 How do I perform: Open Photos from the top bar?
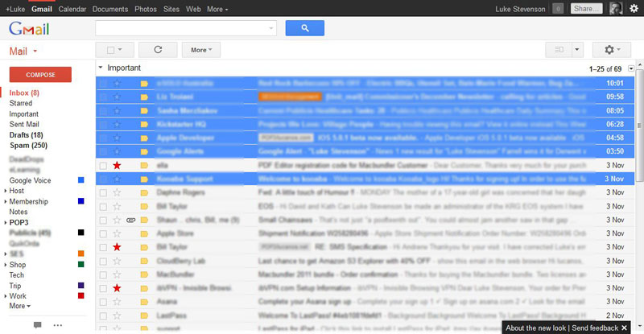coord(146,9)
